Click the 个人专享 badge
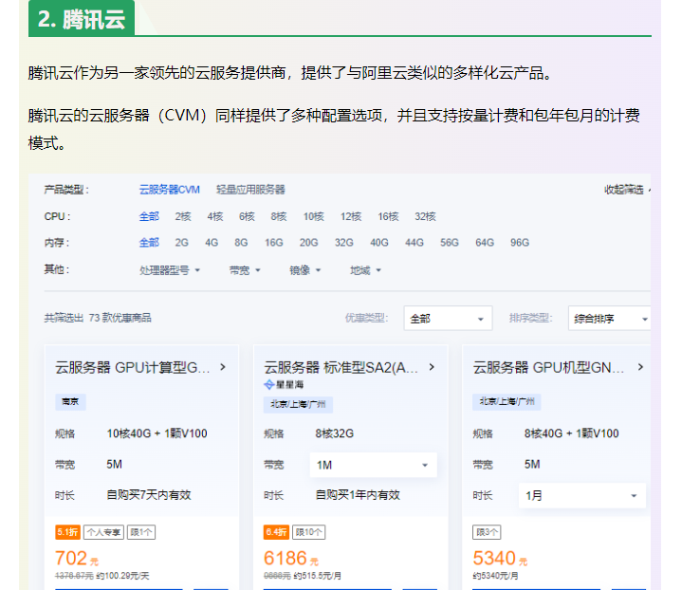Screen dimensions: 700x590 point(103,532)
